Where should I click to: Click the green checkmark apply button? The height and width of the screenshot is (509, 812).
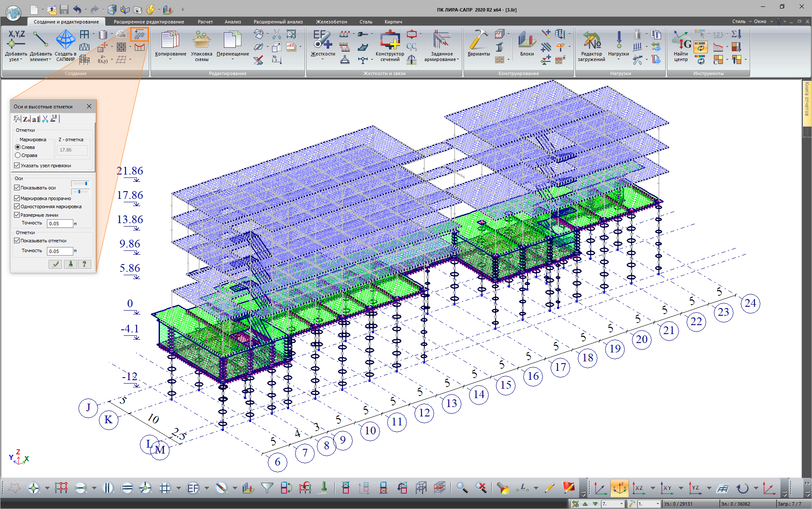[55, 264]
